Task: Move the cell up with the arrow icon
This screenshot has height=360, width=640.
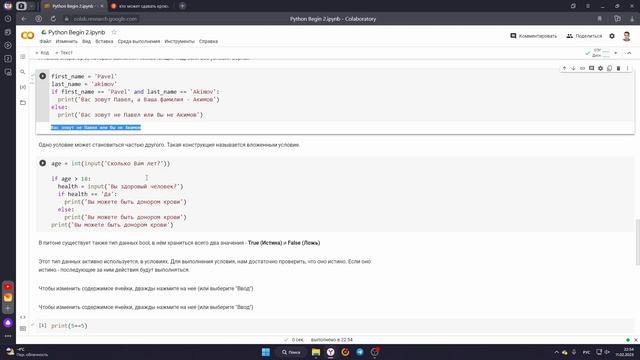Action: (x=564, y=69)
